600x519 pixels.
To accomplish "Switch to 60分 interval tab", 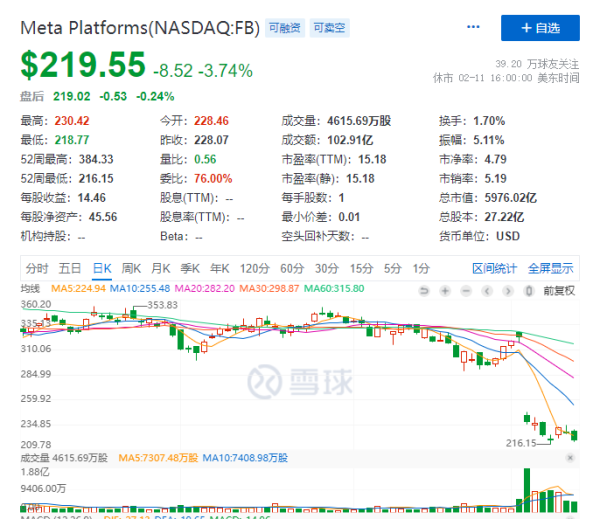I will click(x=292, y=268).
